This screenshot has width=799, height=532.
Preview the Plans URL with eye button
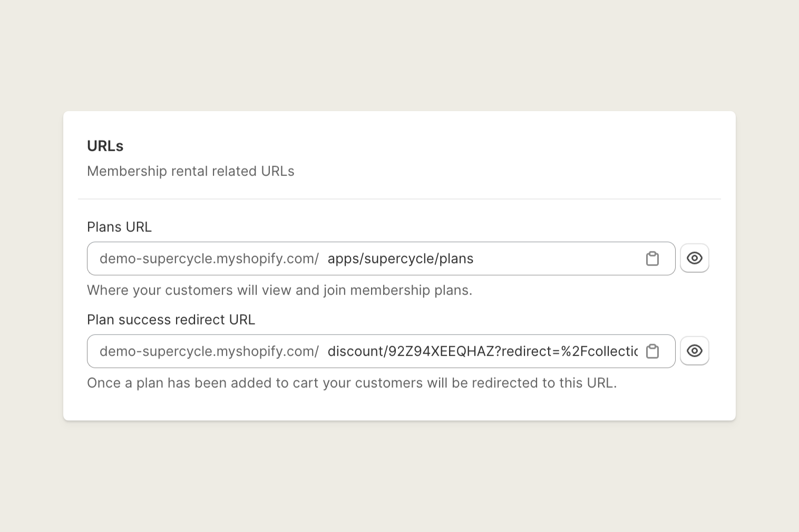pyautogui.click(x=694, y=258)
